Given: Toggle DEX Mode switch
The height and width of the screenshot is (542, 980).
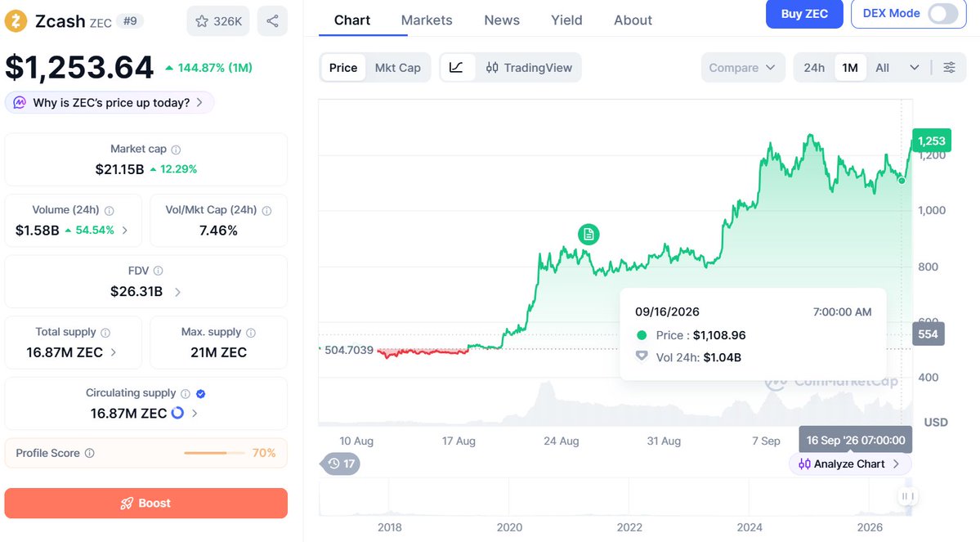Looking at the screenshot, I should [x=943, y=14].
